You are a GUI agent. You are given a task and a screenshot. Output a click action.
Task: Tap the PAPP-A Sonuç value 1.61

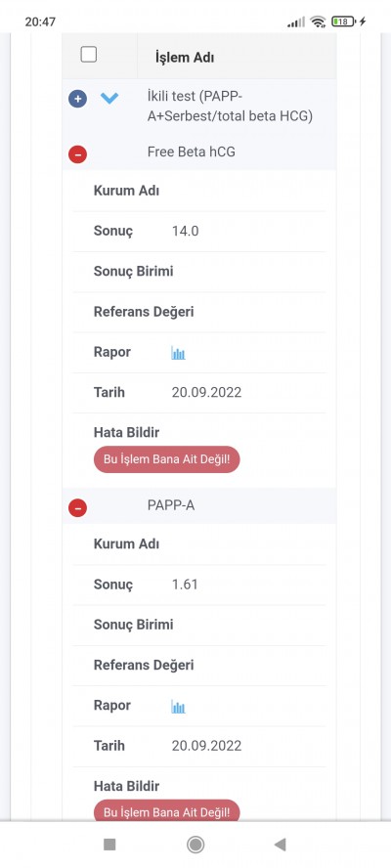pos(185,585)
